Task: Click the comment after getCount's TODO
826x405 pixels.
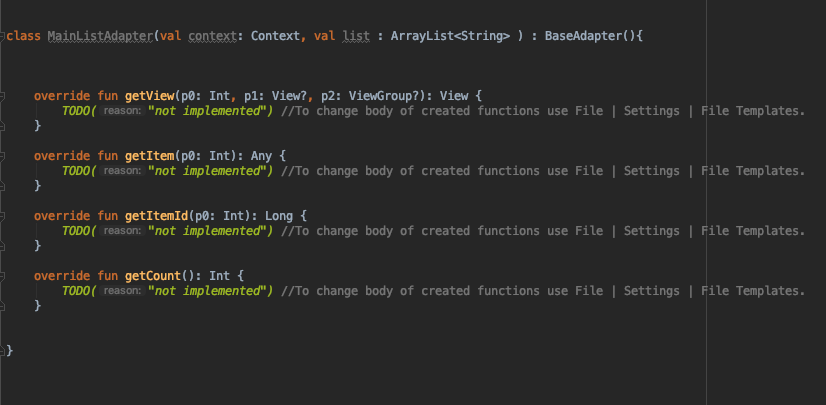Action: tap(543, 291)
